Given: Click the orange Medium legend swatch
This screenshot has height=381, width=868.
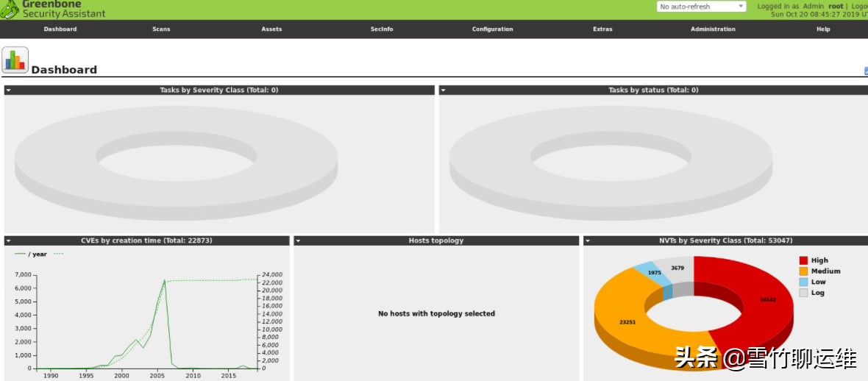Looking at the screenshot, I should click(803, 271).
